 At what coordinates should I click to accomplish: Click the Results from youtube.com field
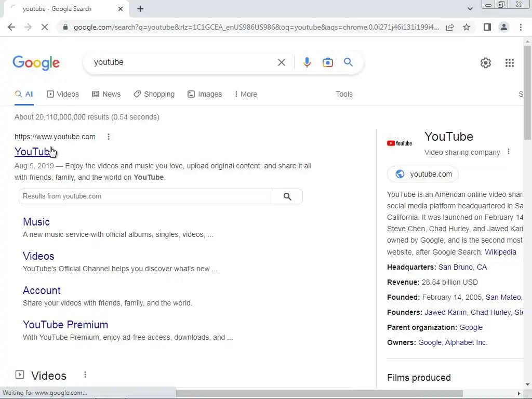coord(145,196)
